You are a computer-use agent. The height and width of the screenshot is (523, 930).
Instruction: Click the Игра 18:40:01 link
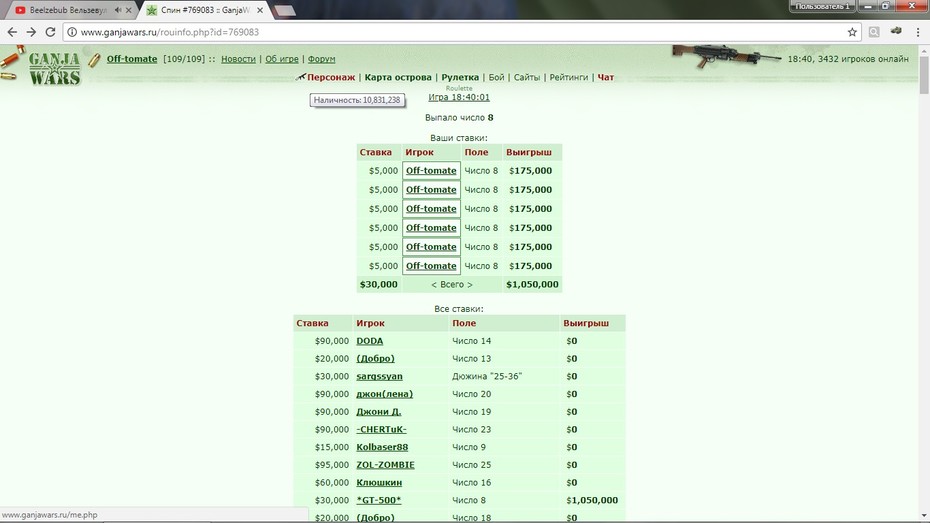(x=459, y=97)
